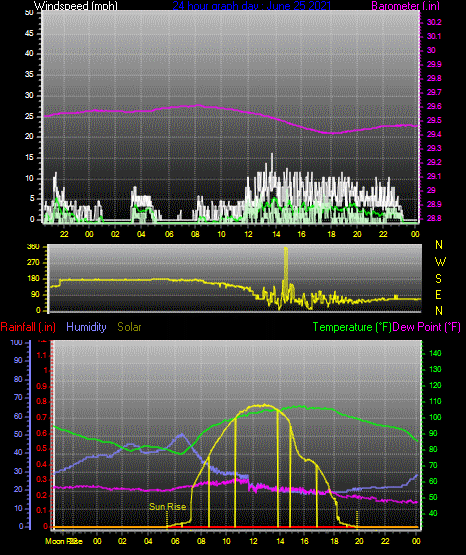Click the "S" compass direction label
Screen dimensions: 466x555
pos(438,279)
